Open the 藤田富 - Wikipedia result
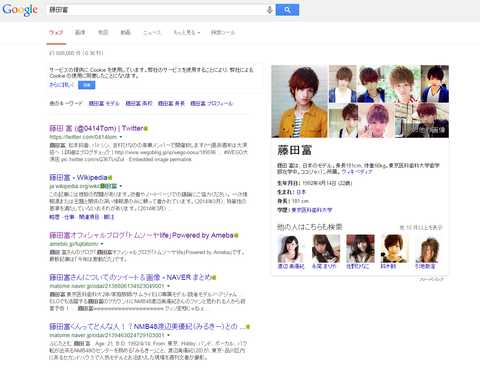 pyautogui.click(x=78, y=177)
